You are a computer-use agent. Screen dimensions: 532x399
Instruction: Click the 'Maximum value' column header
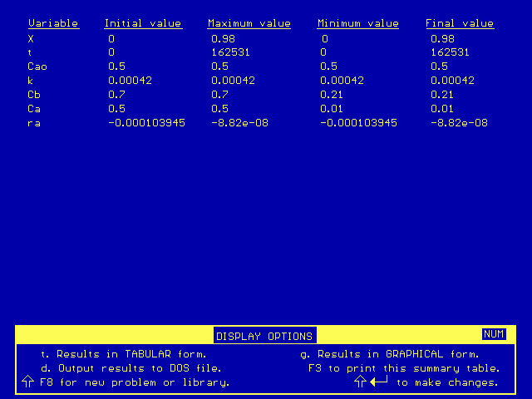[x=249, y=23]
